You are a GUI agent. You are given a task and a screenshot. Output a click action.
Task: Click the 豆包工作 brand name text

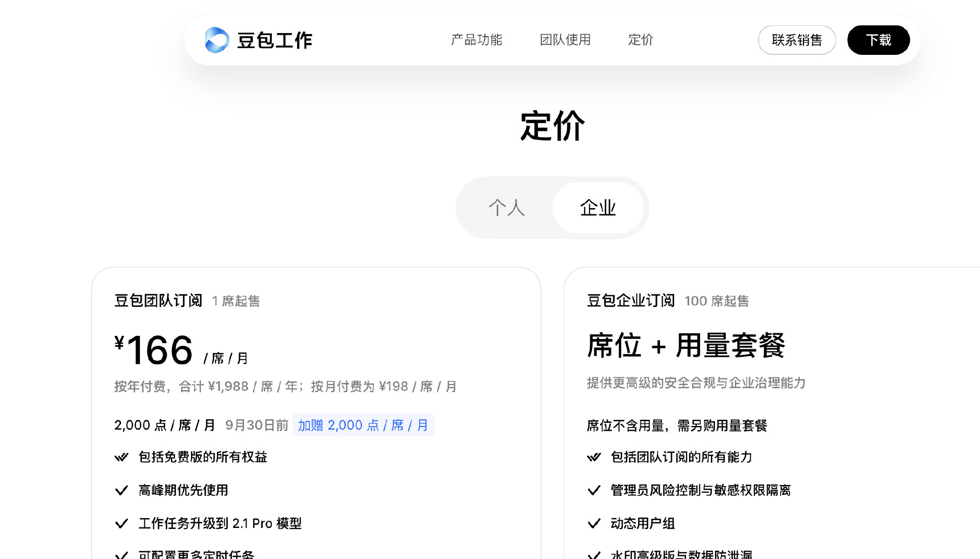tap(274, 40)
